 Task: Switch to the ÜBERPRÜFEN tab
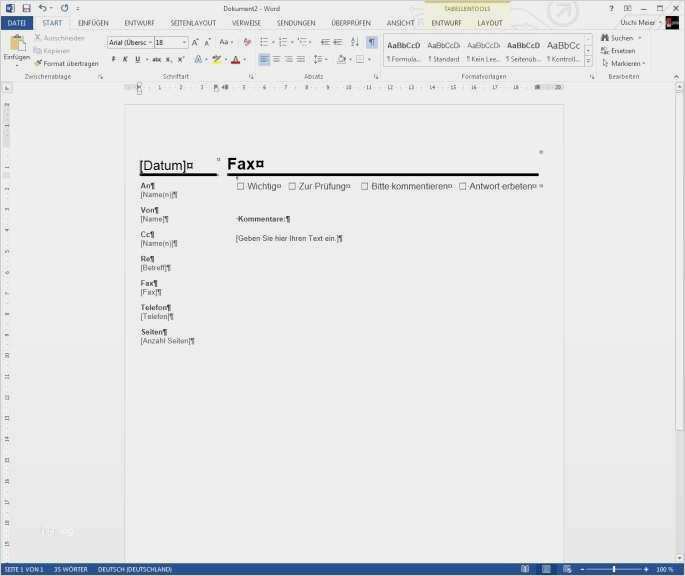[x=351, y=22]
